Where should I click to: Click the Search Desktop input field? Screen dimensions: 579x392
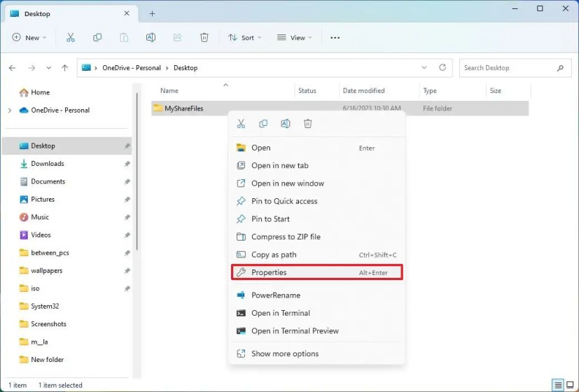point(508,68)
